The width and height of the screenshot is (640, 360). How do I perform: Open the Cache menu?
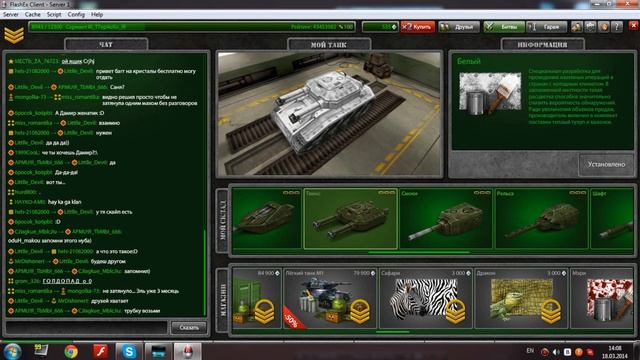pos(32,14)
